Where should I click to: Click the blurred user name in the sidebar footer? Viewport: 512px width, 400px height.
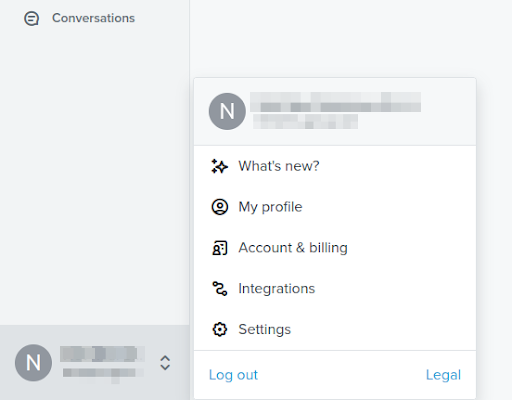102,354
